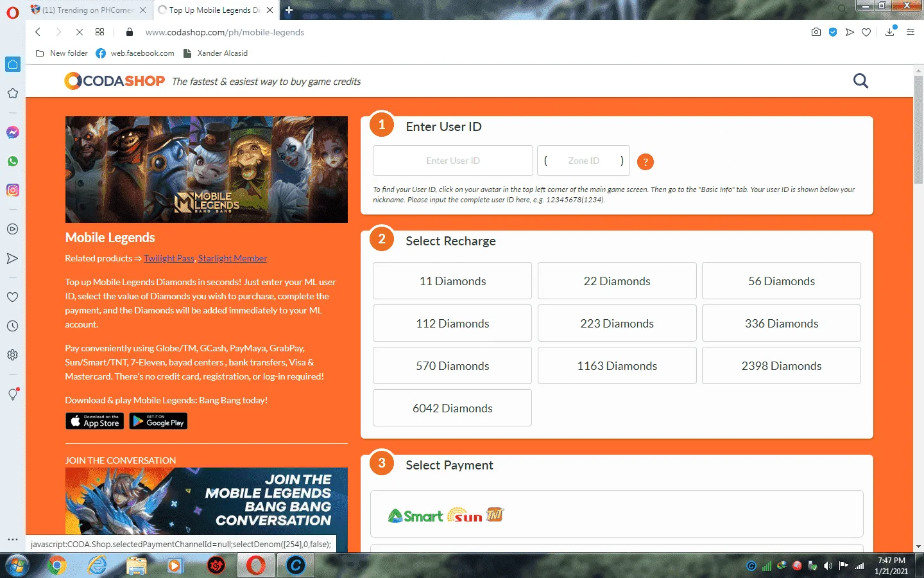Close the Top Up Mobile Legends tab
The height and width of the screenshot is (578, 924).
[x=270, y=10]
